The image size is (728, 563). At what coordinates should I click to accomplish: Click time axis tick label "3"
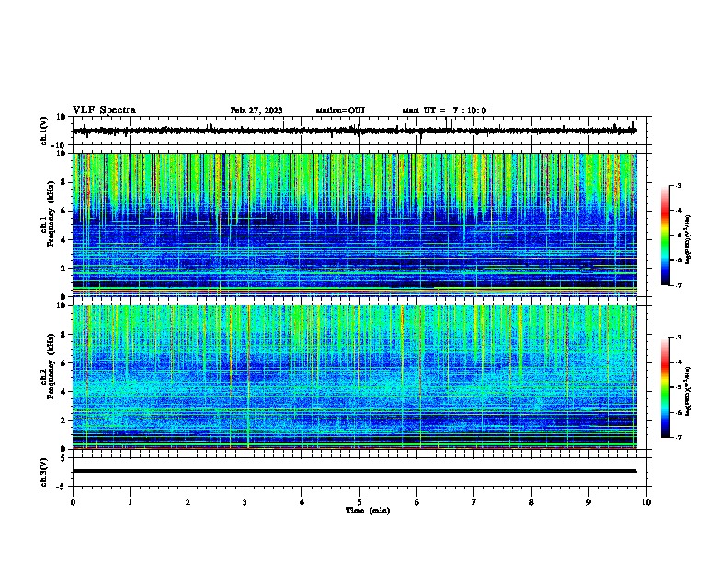pyautogui.click(x=245, y=502)
